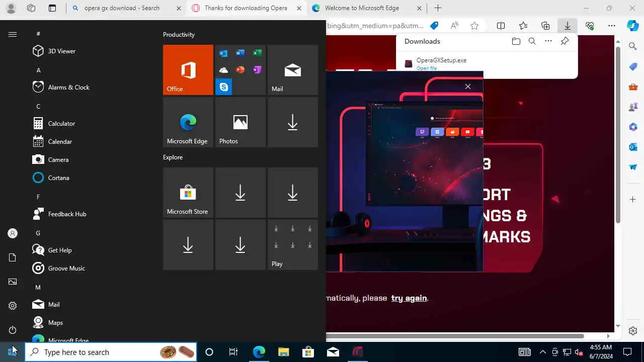Pin the Downloads panel

coord(565,41)
